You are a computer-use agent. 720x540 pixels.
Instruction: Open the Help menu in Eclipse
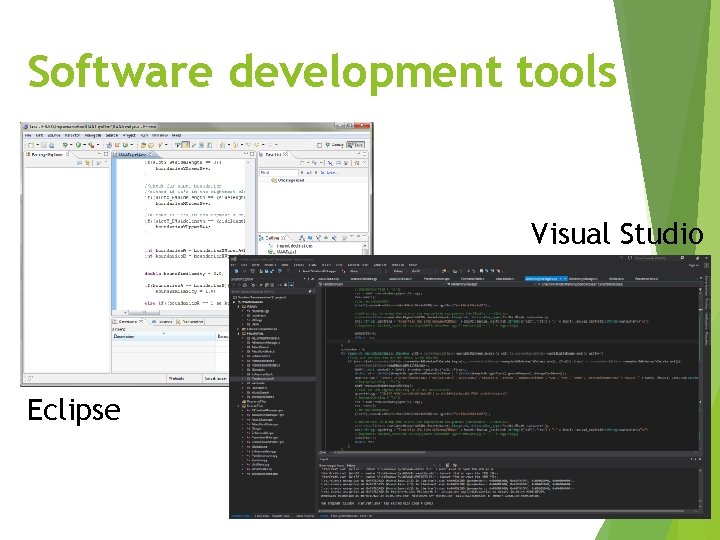[176, 135]
